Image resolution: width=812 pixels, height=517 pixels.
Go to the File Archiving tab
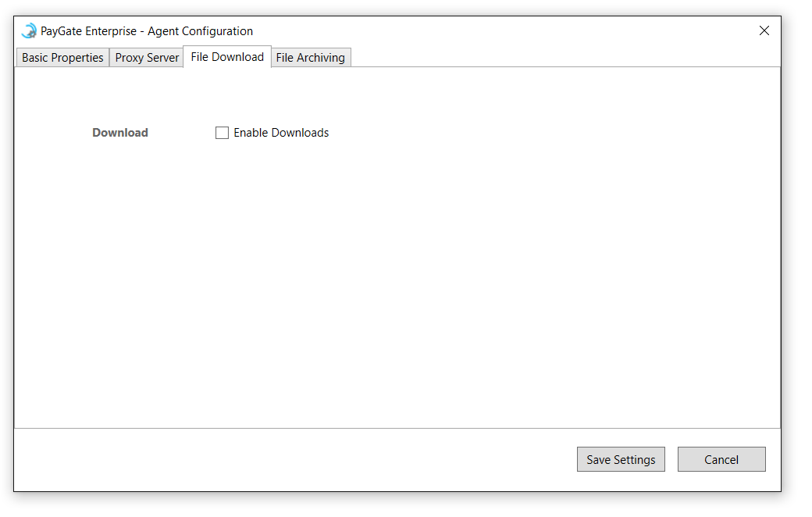[311, 58]
